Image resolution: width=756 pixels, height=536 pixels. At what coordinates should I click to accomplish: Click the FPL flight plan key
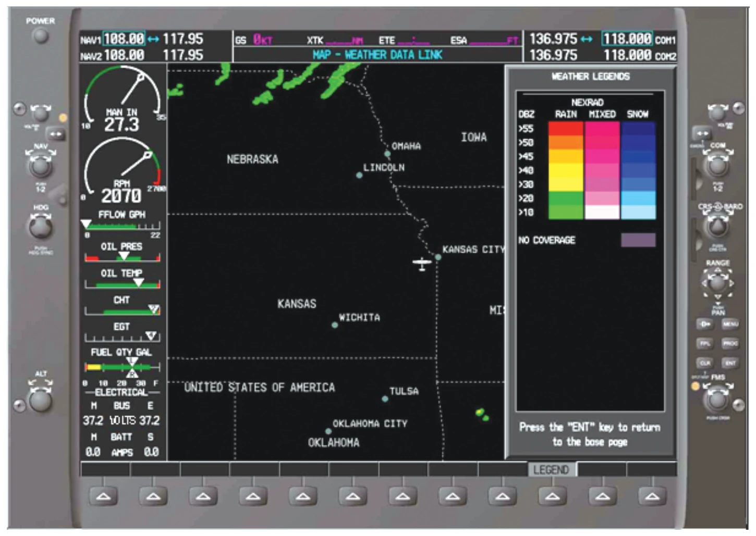(705, 343)
